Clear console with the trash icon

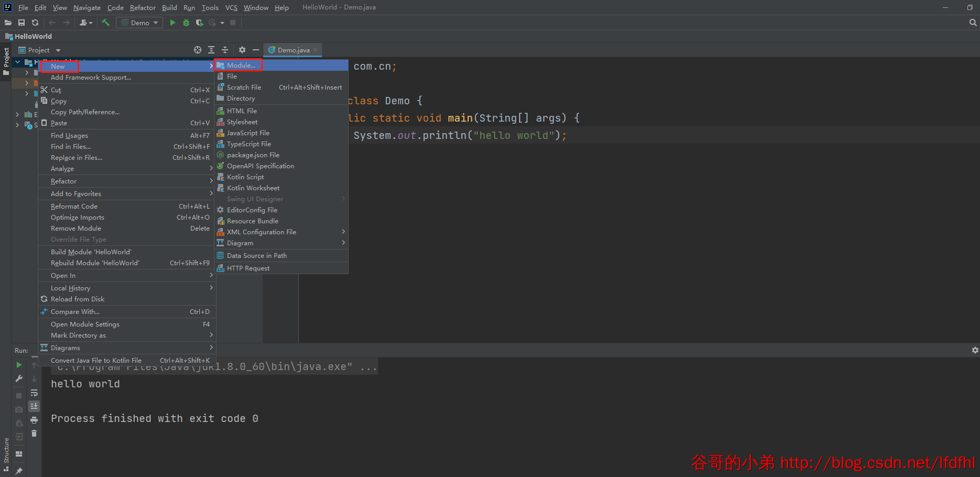[x=34, y=433]
